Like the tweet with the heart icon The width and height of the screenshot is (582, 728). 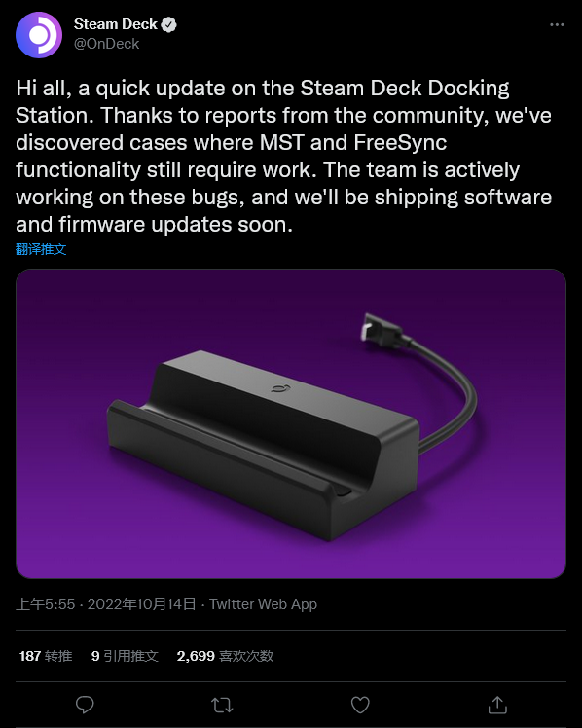coord(360,706)
